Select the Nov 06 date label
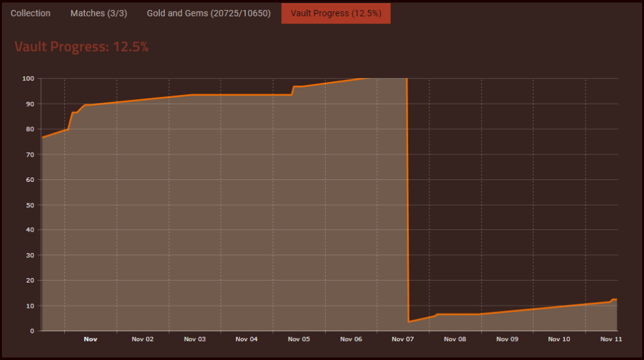The image size is (644, 360). coord(351,339)
